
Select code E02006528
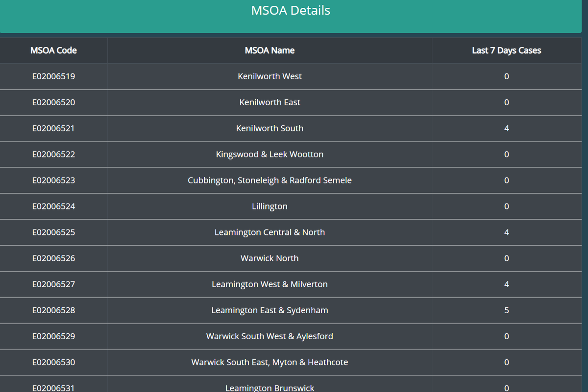pos(53,310)
